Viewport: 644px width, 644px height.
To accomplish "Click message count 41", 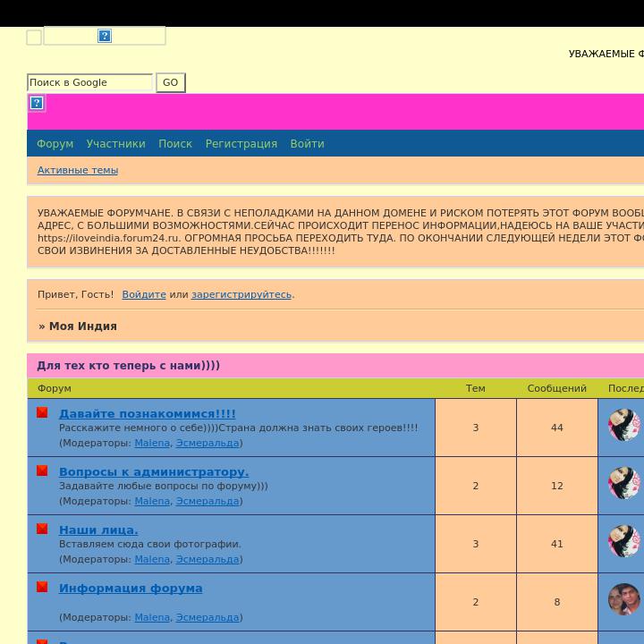I will coord(557,544).
